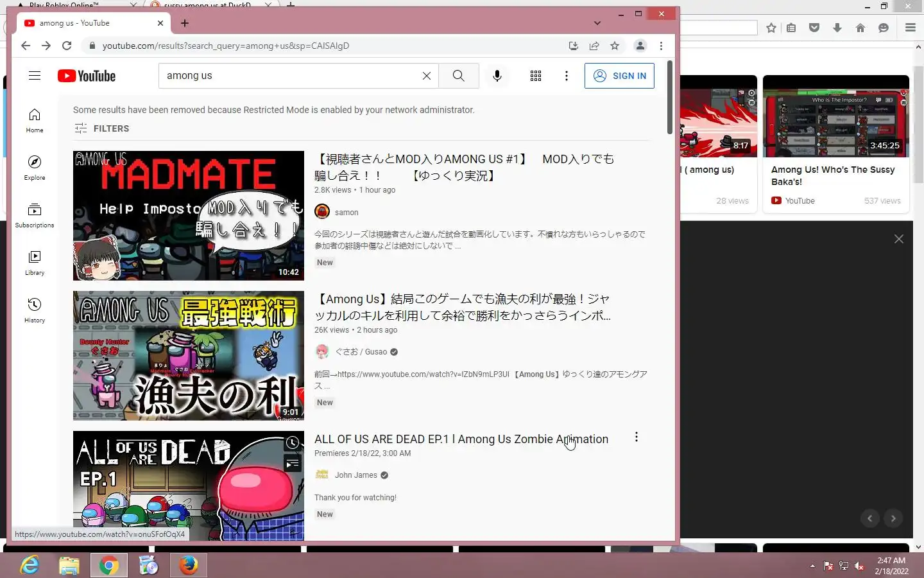Open the 漁夫の利 video thumbnail
The width and height of the screenshot is (924, 578).
[189, 356]
